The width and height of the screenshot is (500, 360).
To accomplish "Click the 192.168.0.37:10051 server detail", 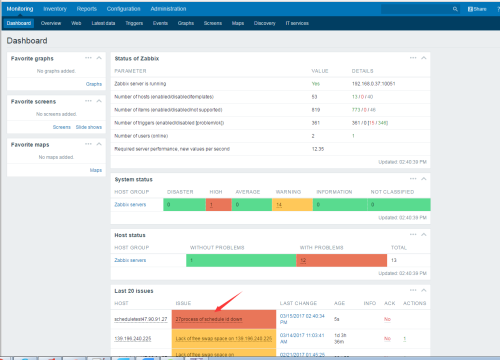I will (x=373, y=84).
